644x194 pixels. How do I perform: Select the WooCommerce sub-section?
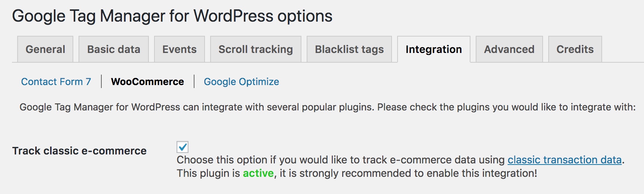click(x=147, y=82)
